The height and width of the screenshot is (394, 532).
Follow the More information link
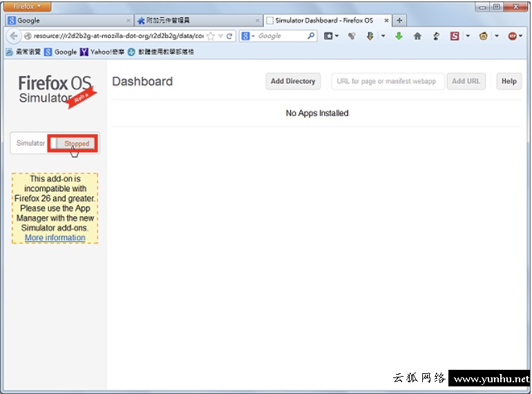point(55,238)
